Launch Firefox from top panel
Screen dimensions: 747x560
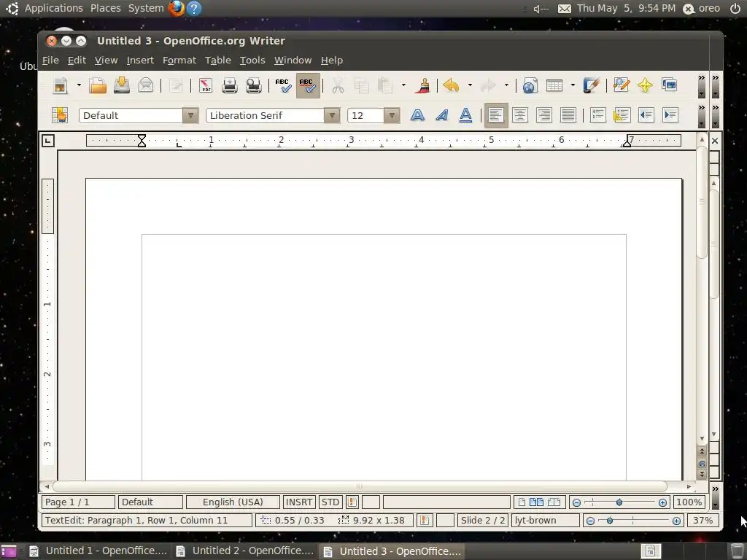click(177, 8)
